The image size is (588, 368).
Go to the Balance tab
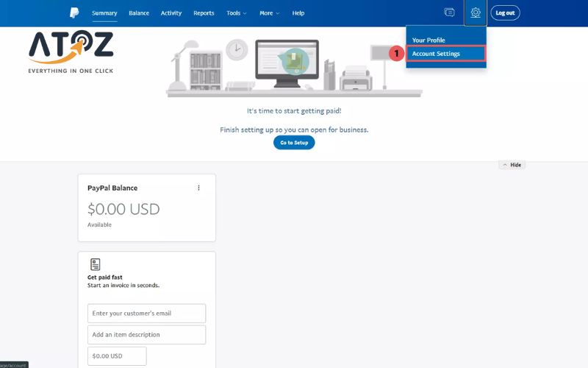coord(139,13)
